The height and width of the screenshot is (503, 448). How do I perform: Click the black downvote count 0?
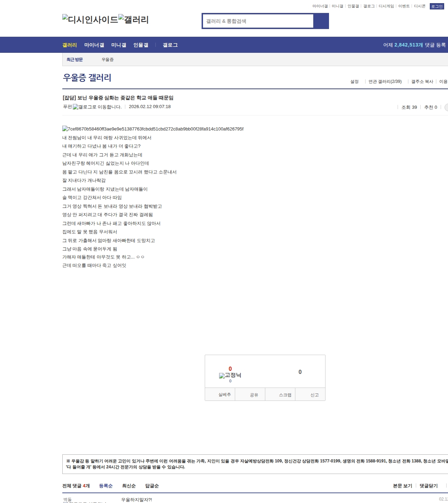300,372
